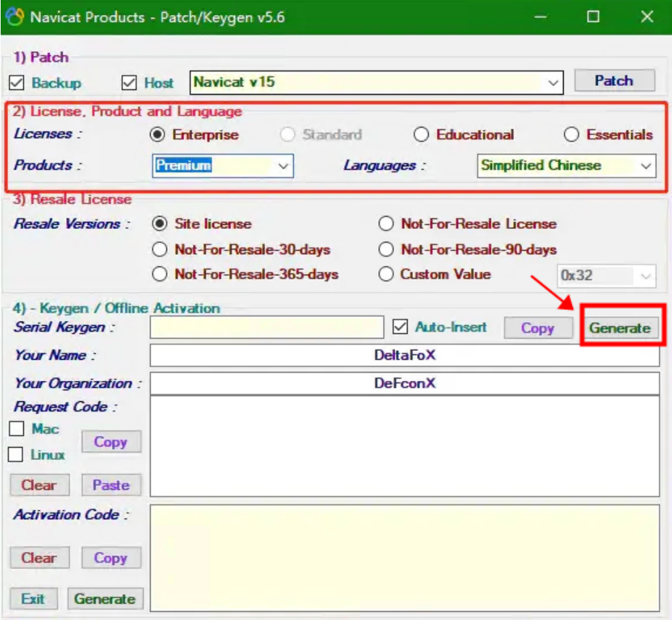
Task: Click Generate next to Serial Keygen
Action: [x=620, y=328]
